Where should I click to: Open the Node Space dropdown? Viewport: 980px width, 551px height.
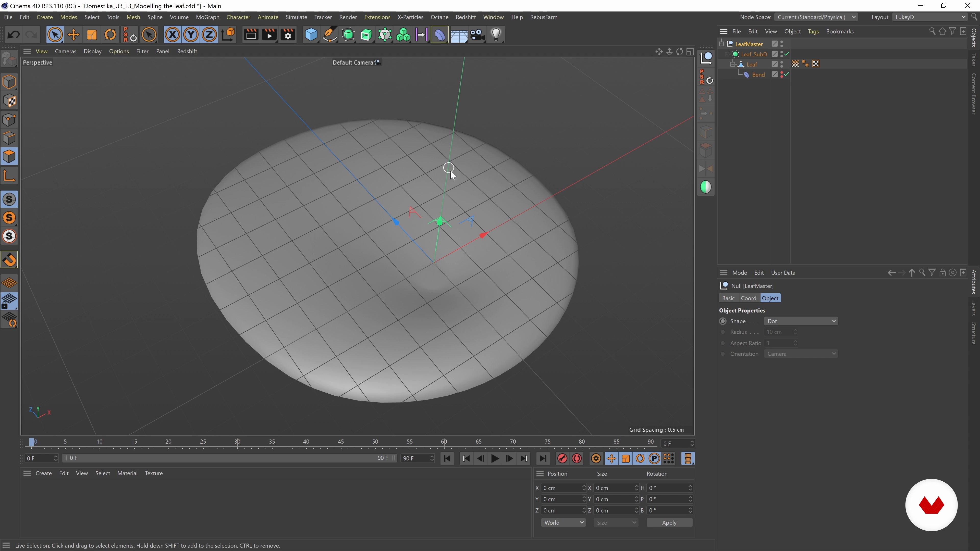(816, 17)
